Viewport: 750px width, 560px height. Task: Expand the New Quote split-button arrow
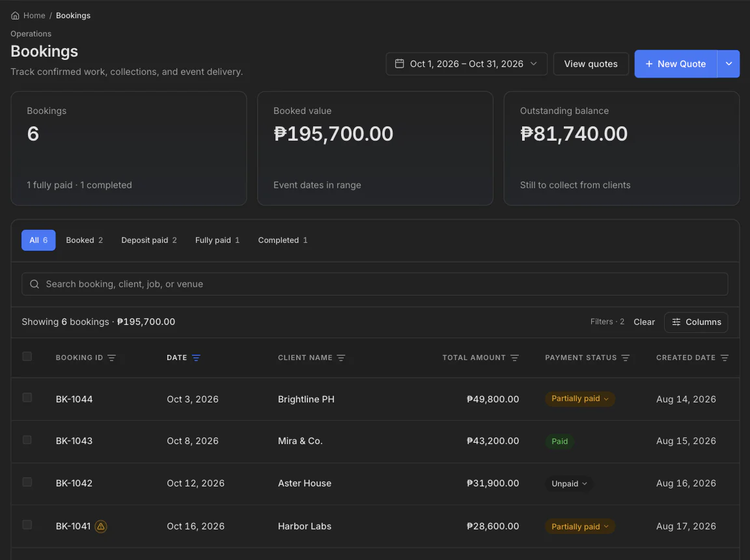point(729,64)
